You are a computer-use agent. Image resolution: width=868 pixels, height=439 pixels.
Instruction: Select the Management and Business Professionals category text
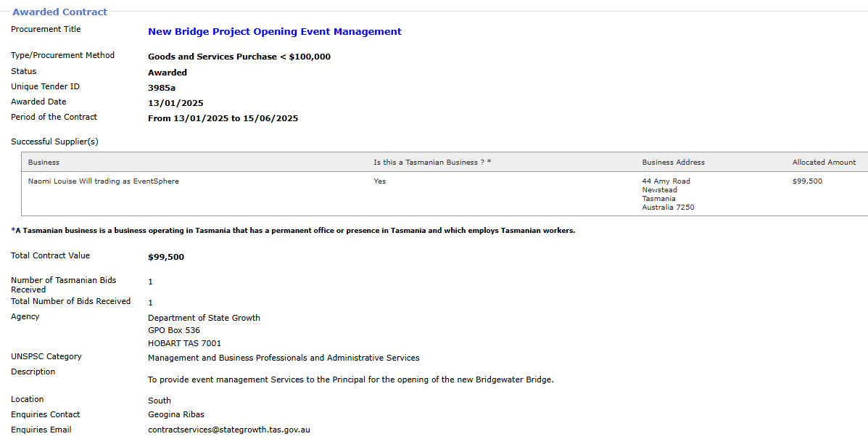pyautogui.click(x=284, y=358)
